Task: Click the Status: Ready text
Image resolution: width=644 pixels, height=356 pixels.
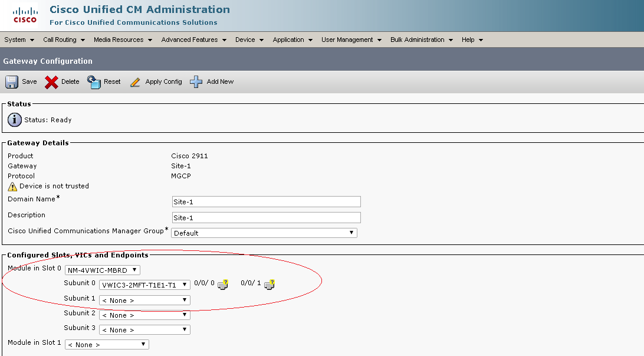Action: click(x=48, y=120)
